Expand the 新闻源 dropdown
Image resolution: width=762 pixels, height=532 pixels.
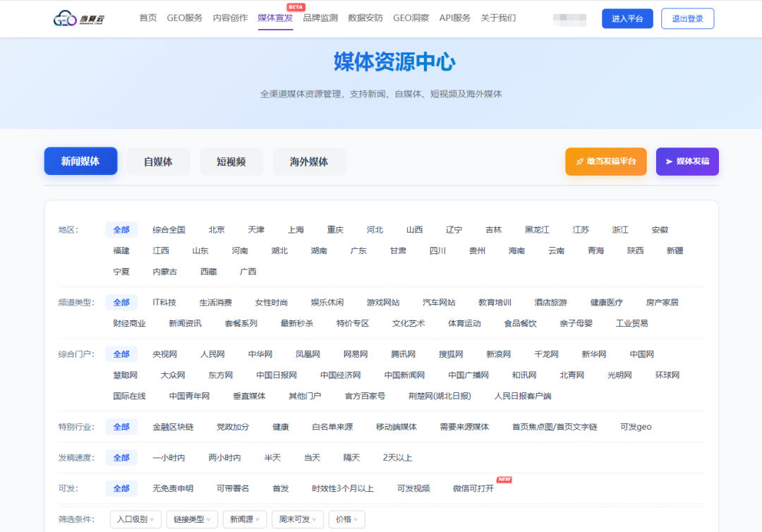[244, 519]
